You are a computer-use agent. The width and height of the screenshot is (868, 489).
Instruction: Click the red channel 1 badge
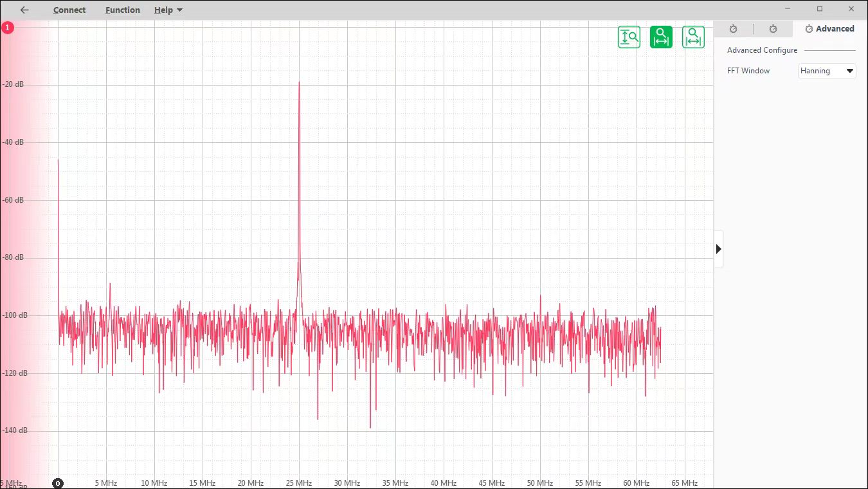point(7,28)
